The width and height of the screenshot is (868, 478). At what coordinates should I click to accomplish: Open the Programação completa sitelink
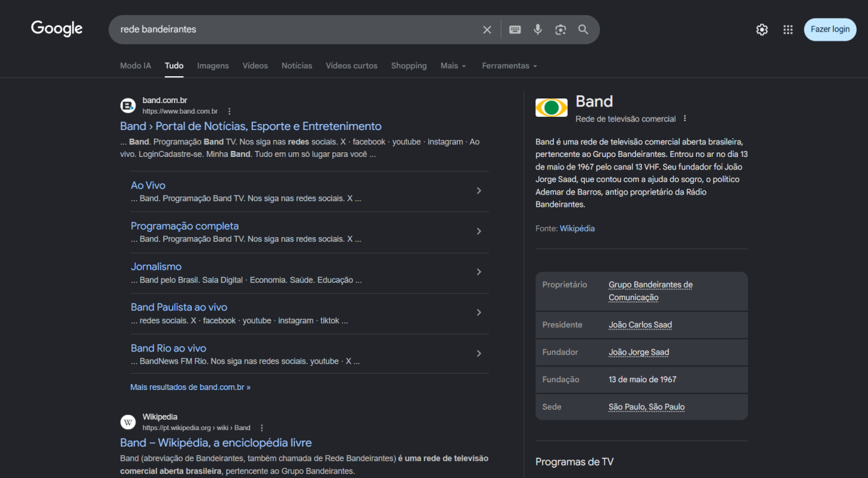point(185,226)
